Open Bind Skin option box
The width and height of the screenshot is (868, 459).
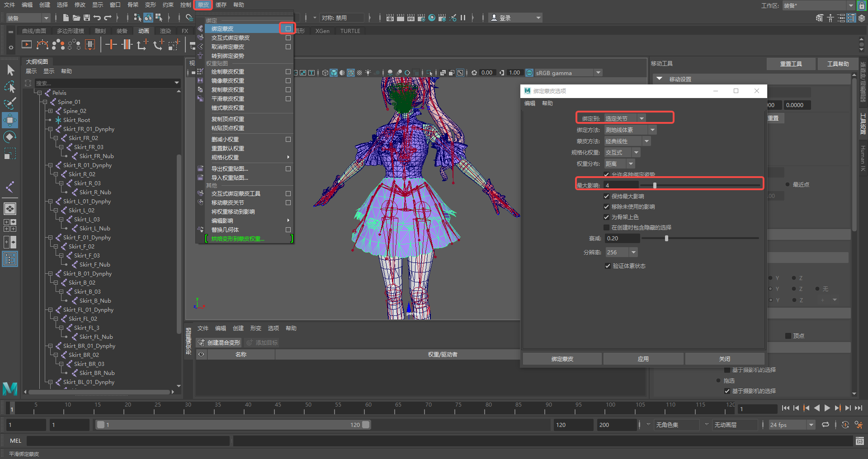coord(288,28)
